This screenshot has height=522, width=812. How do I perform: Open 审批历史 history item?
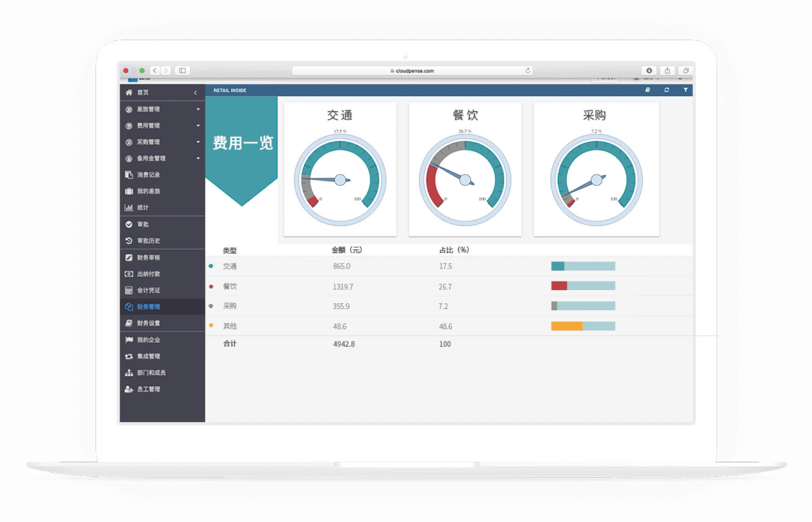162,241
